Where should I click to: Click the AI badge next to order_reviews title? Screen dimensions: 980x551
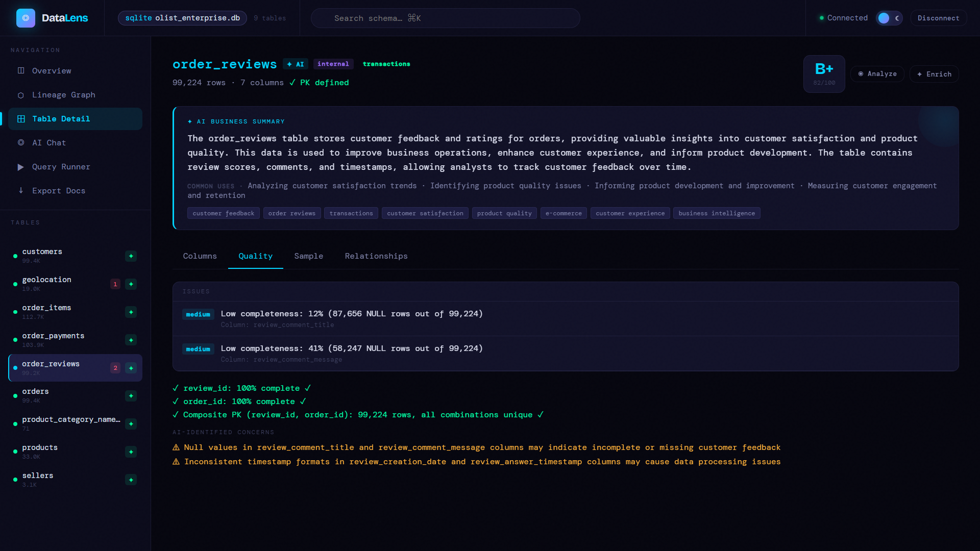pyautogui.click(x=296, y=64)
